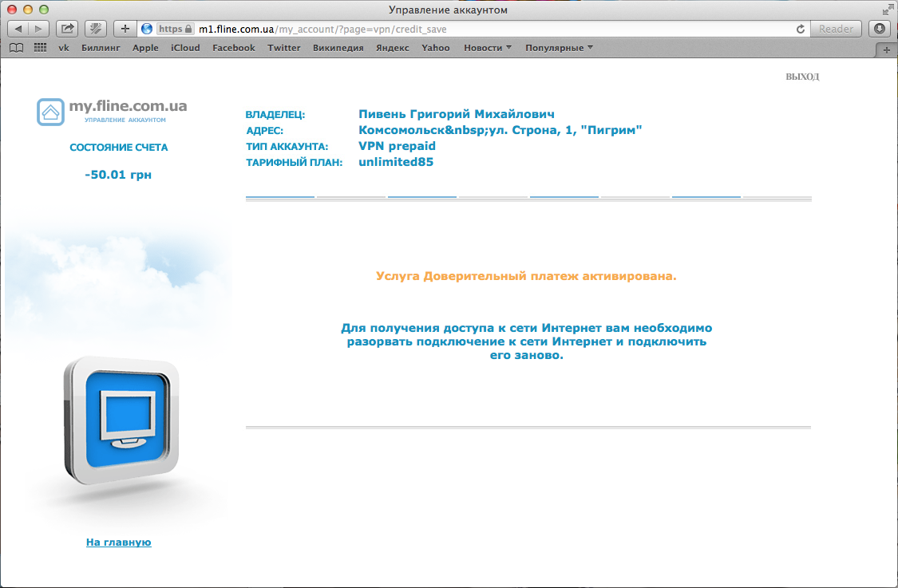898x588 pixels.
Task: Open a new tab with plus button
Action: [x=886, y=49]
